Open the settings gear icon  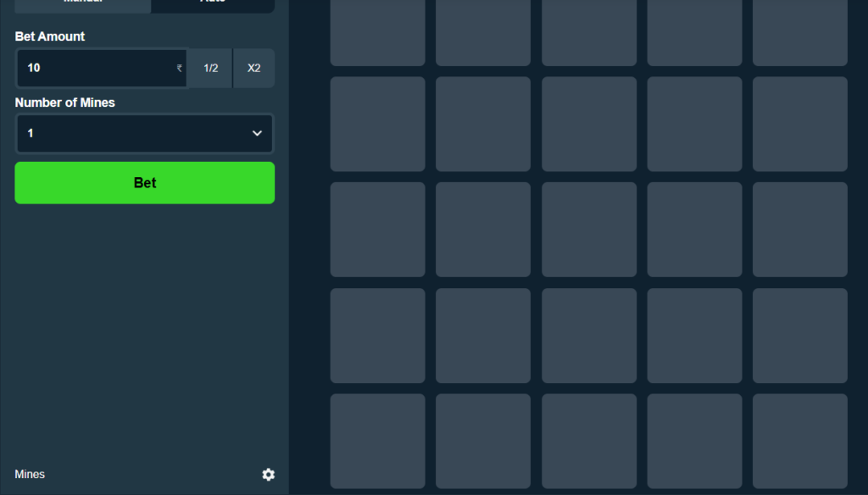pos(268,475)
